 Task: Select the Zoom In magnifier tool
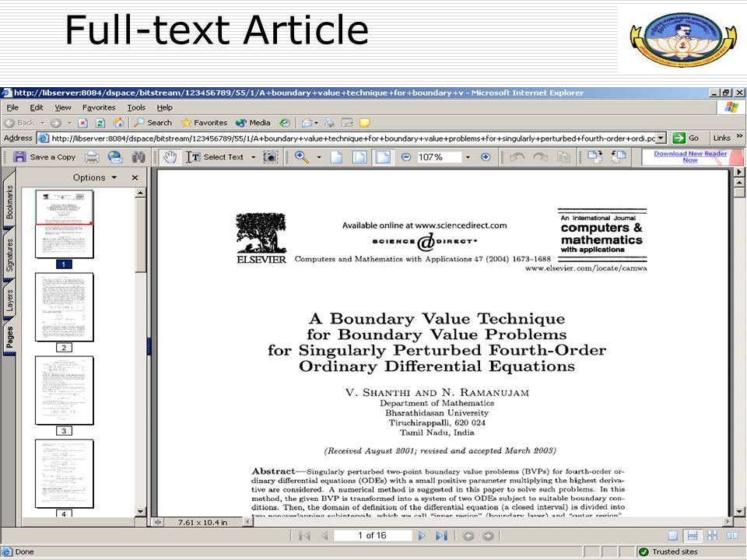click(301, 156)
